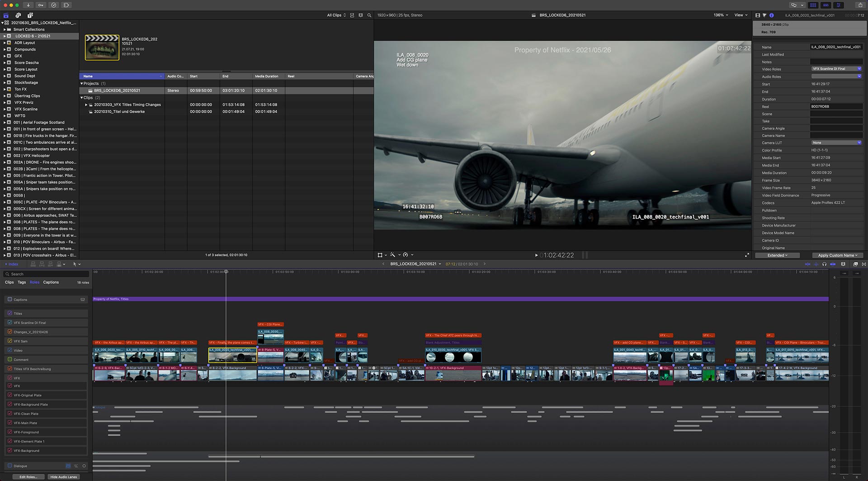Collapse the Projects disclosure triangle
This screenshot has height=481, width=868.
82,84
